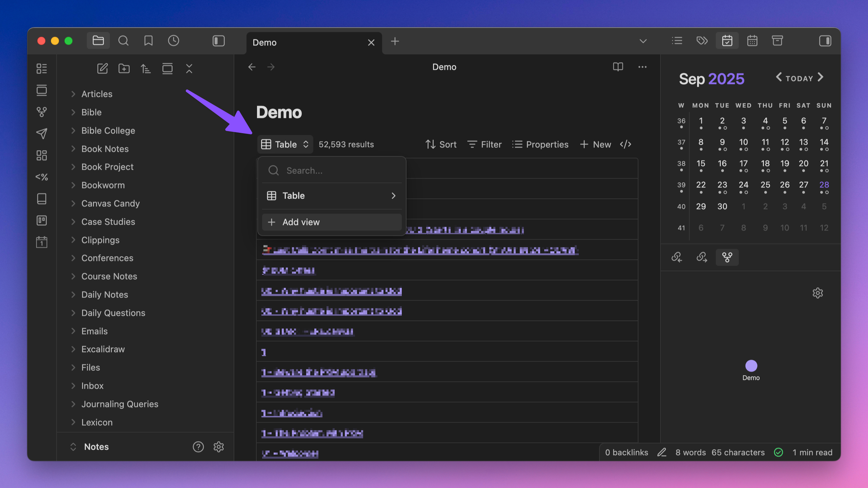Click green sync check status icon

(779, 452)
